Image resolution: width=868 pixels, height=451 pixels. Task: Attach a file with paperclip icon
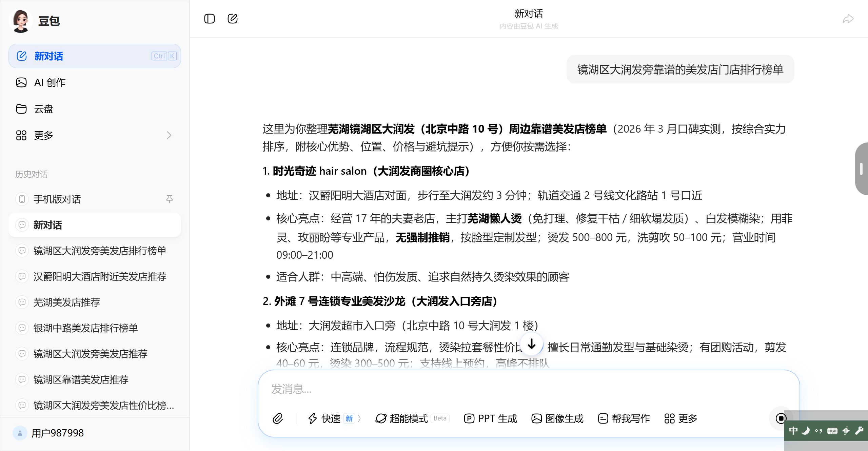click(x=278, y=418)
